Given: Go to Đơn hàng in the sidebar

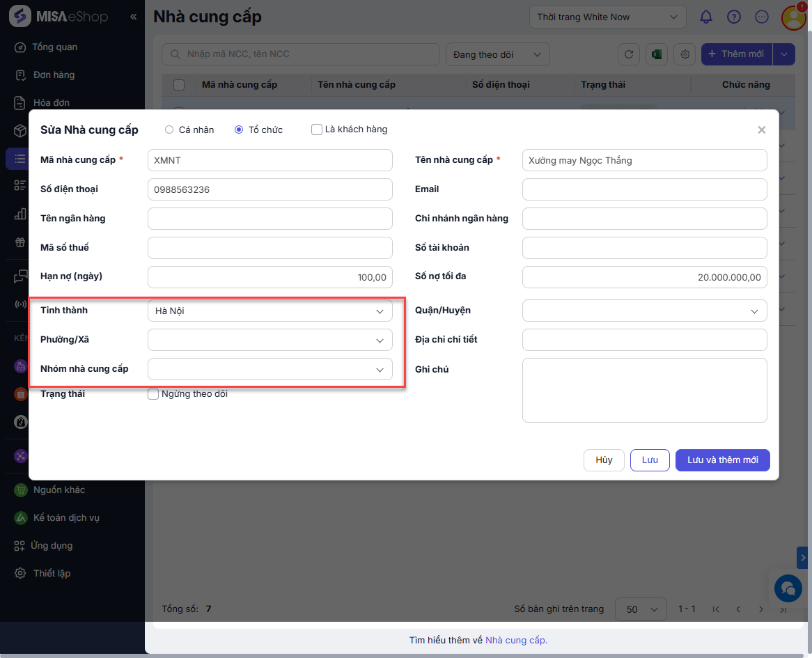Looking at the screenshot, I should (45, 75).
